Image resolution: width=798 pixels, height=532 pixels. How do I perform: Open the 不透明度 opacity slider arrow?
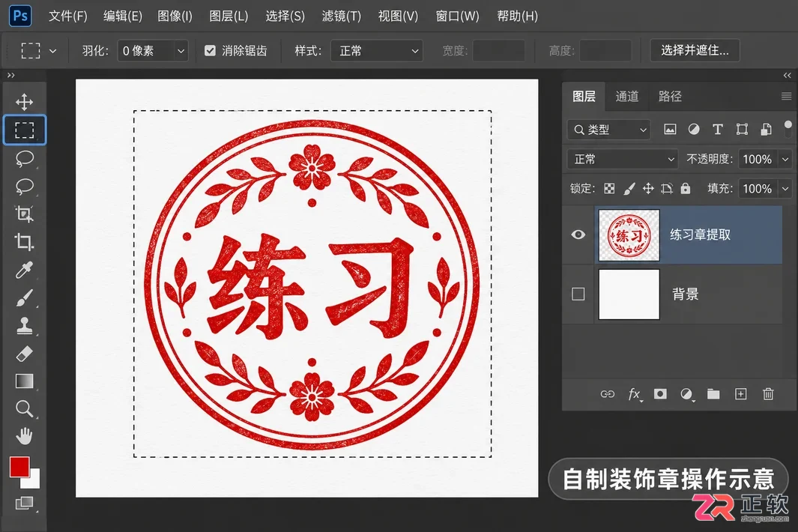click(785, 160)
